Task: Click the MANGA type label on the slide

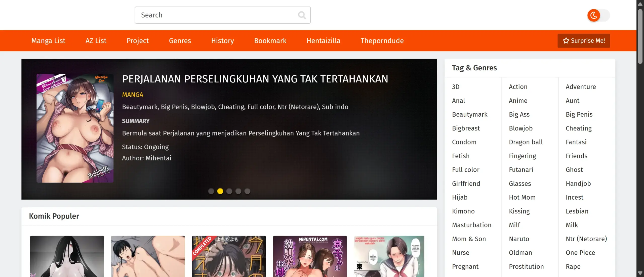Action: tap(133, 95)
